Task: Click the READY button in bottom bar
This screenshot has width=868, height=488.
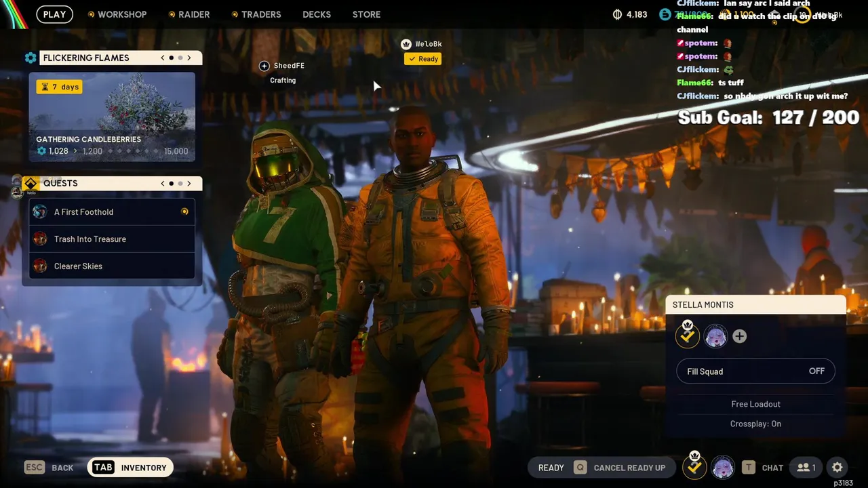Action: pos(551,468)
